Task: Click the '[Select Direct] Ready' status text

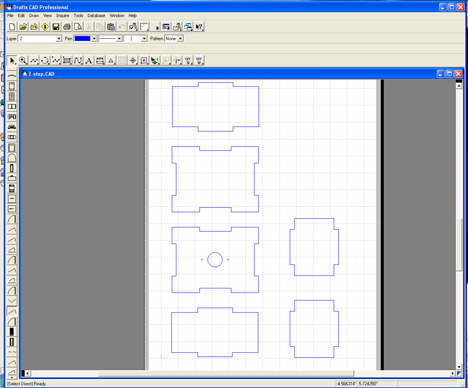Action: tap(26, 384)
